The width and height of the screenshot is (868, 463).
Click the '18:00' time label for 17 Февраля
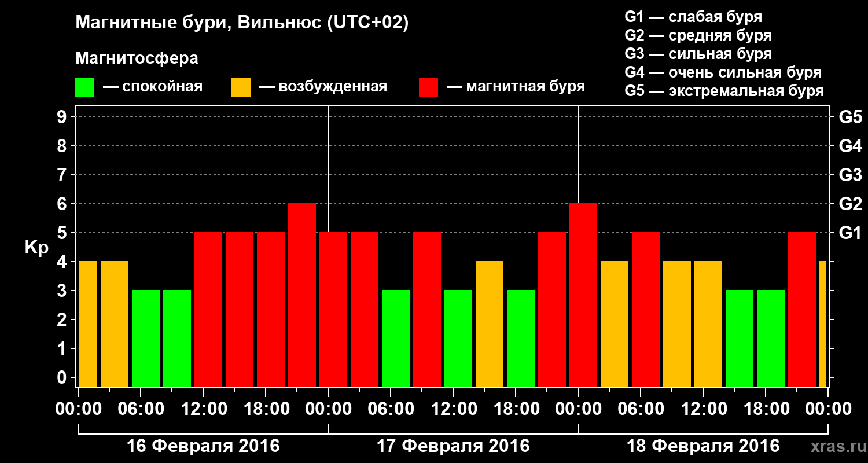[x=516, y=409]
